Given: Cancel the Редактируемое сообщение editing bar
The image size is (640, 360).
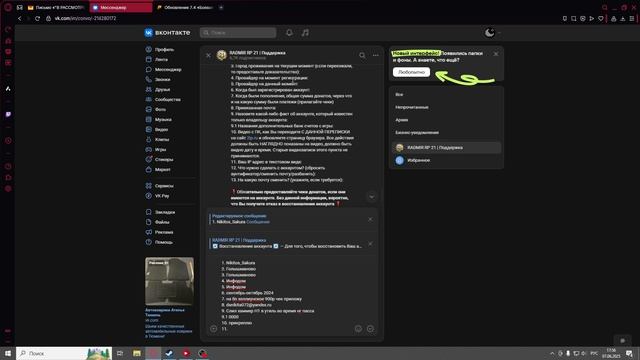Looking at the screenshot, I should click(x=370, y=219).
